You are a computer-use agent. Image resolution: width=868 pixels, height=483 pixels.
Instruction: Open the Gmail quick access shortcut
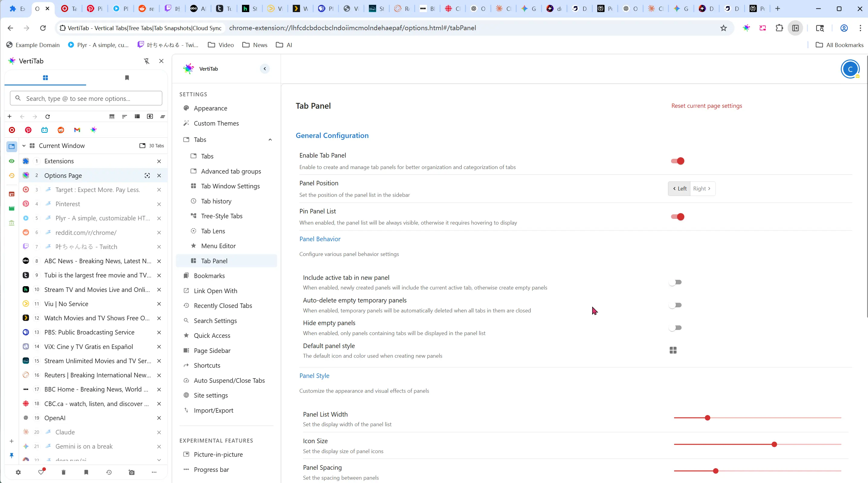(77, 130)
